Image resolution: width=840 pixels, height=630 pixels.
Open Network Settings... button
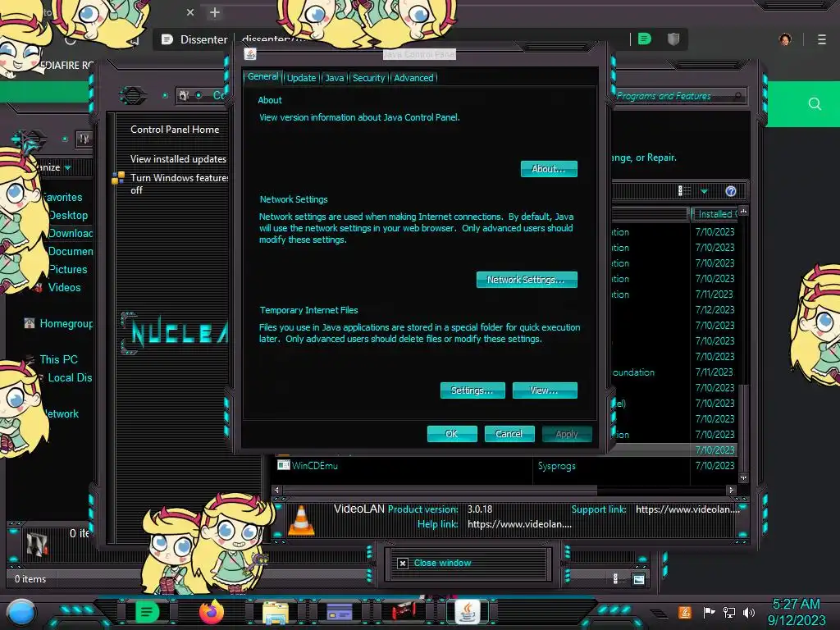[527, 280]
